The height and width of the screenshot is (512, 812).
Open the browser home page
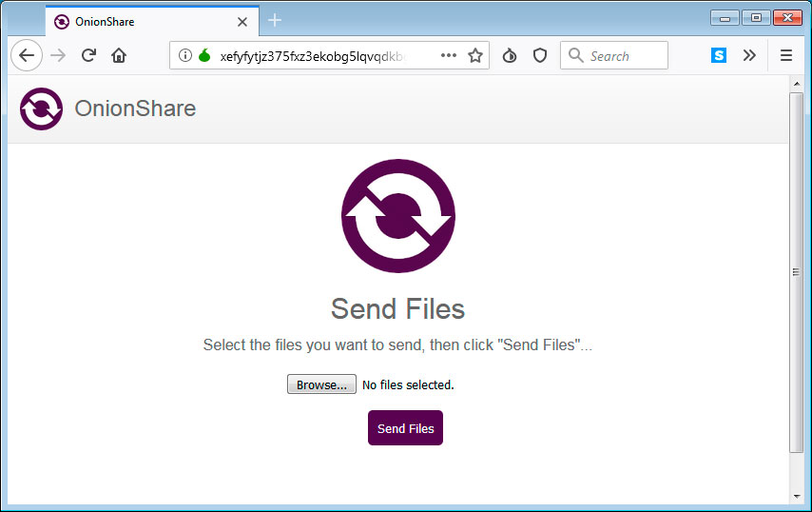119,55
